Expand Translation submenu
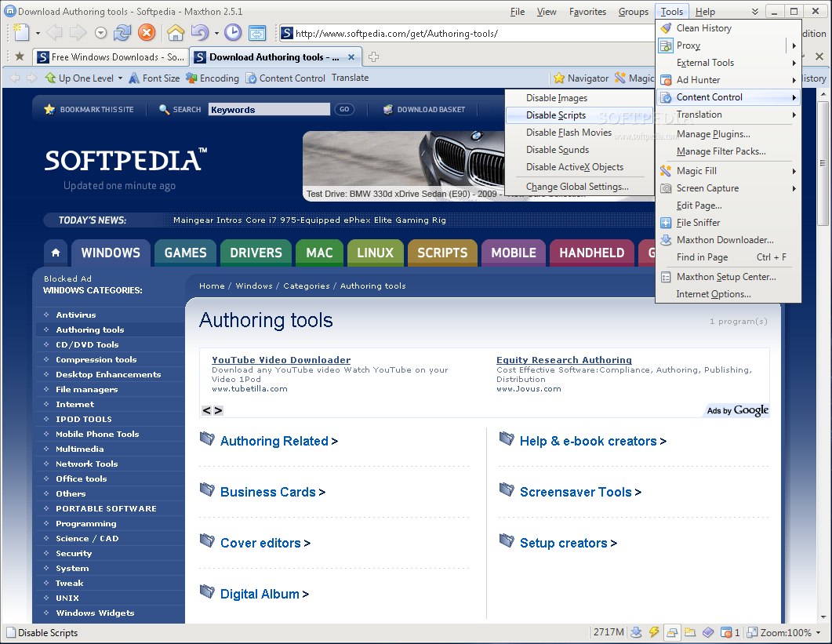 (x=728, y=115)
